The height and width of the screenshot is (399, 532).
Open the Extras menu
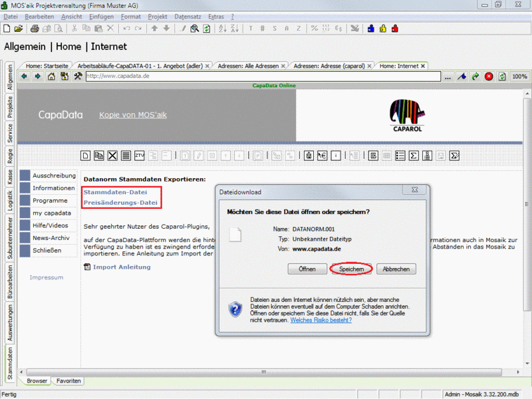(x=216, y=17)
